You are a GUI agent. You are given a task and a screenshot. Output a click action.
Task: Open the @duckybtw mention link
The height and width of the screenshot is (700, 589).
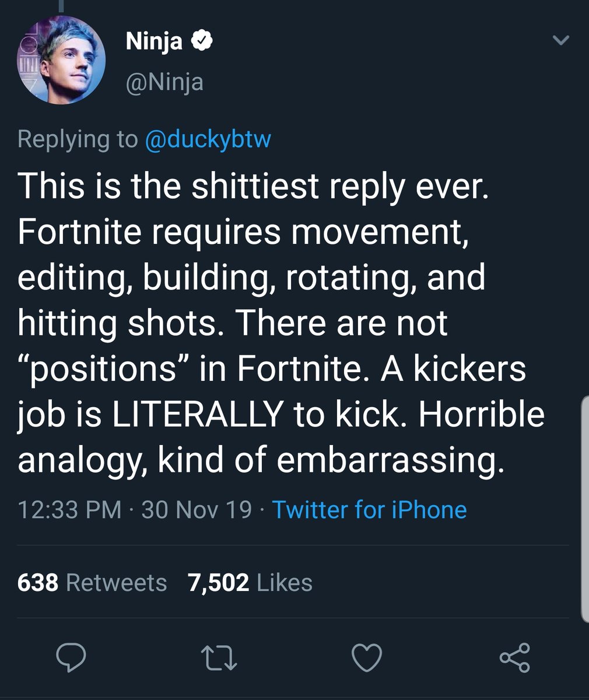click(x=208, y=139)
